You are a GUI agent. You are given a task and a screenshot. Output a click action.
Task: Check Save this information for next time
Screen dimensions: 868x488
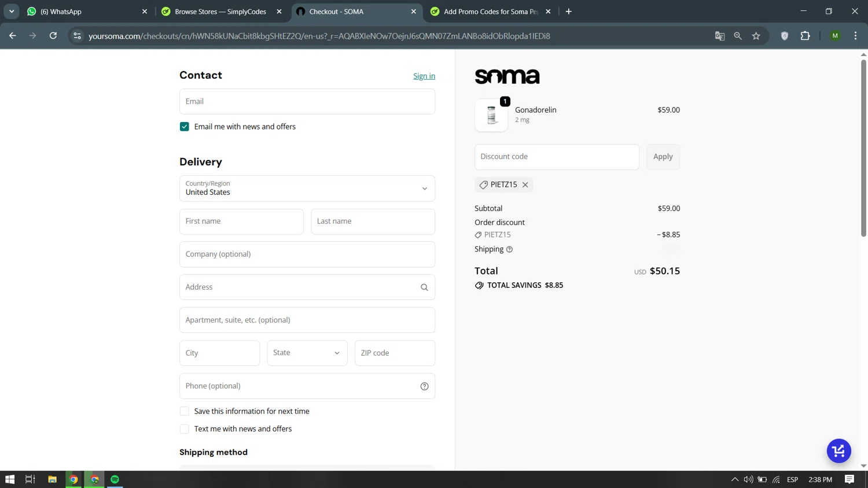pyautogui.click(x=185, y=411)
